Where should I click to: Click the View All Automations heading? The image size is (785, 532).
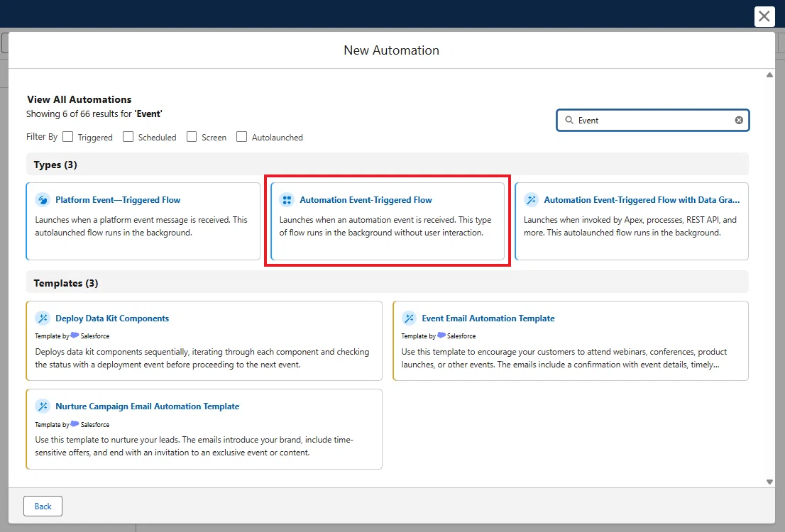point(79,99)
